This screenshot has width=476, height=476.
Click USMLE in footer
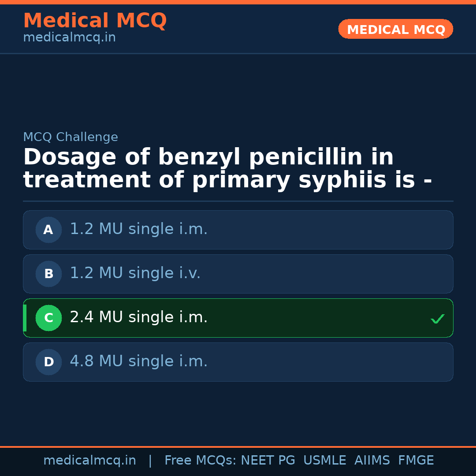pyautogui.click(x=324, y=461)
